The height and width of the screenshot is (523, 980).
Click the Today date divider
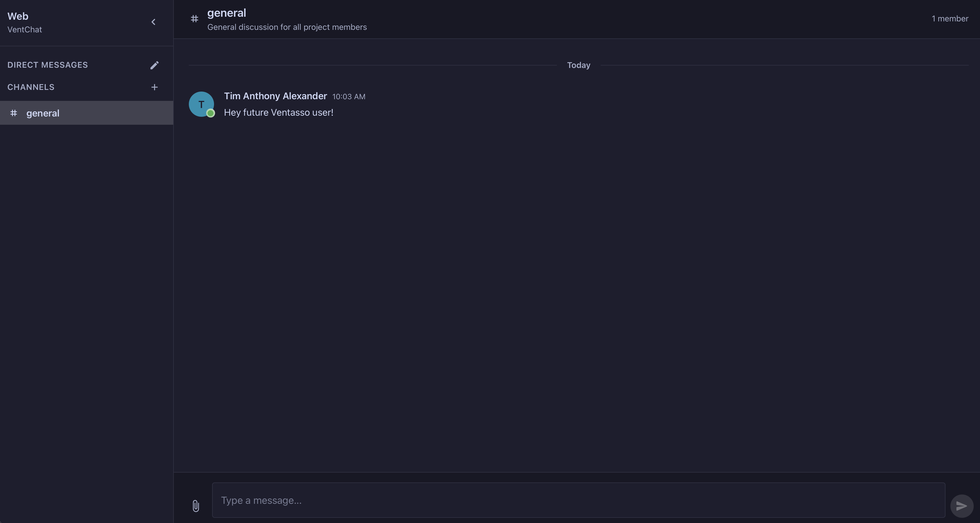[x=578, y=66]
